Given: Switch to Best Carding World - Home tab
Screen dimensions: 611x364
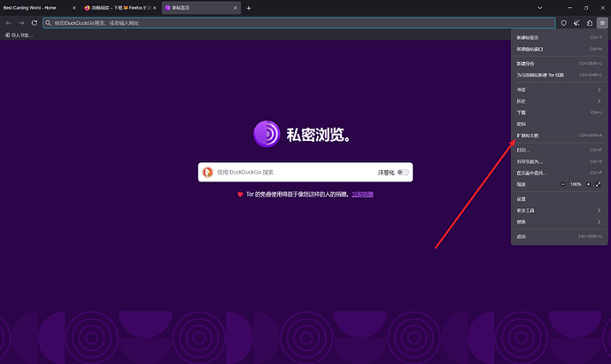Looking at the screenshot, I should click(40, 8).
